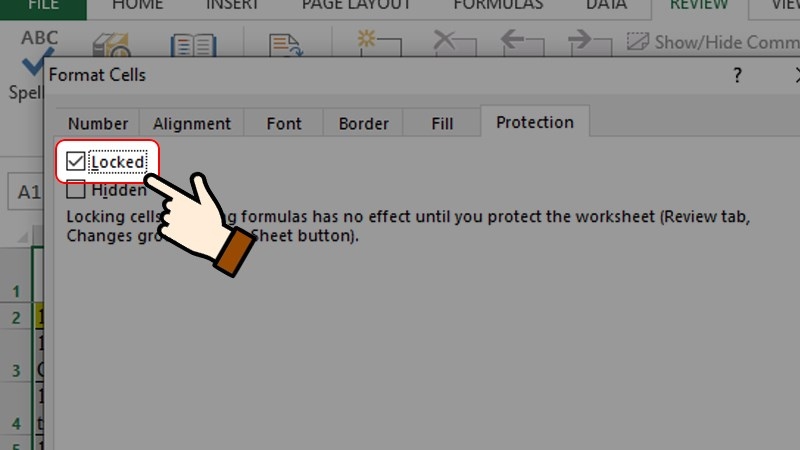The image size is (800, 450).
Task: Switch to the Number tab
Action: coord(97,123)
